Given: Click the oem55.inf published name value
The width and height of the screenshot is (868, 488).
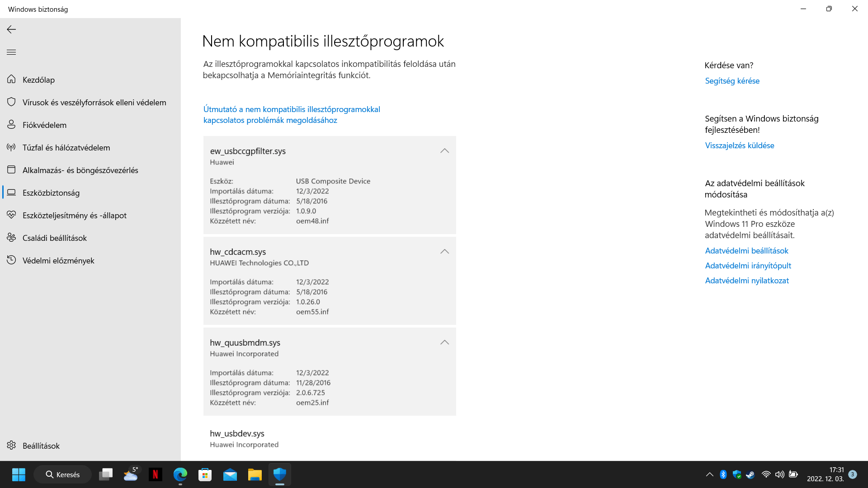Looking at the screenshot, I should point(312,312).
